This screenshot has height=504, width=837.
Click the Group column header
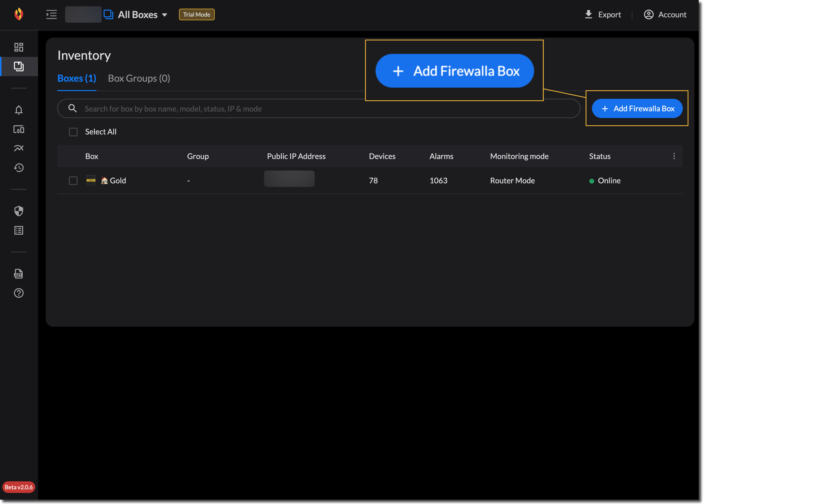pyautogui.click(x=198, y=156)
